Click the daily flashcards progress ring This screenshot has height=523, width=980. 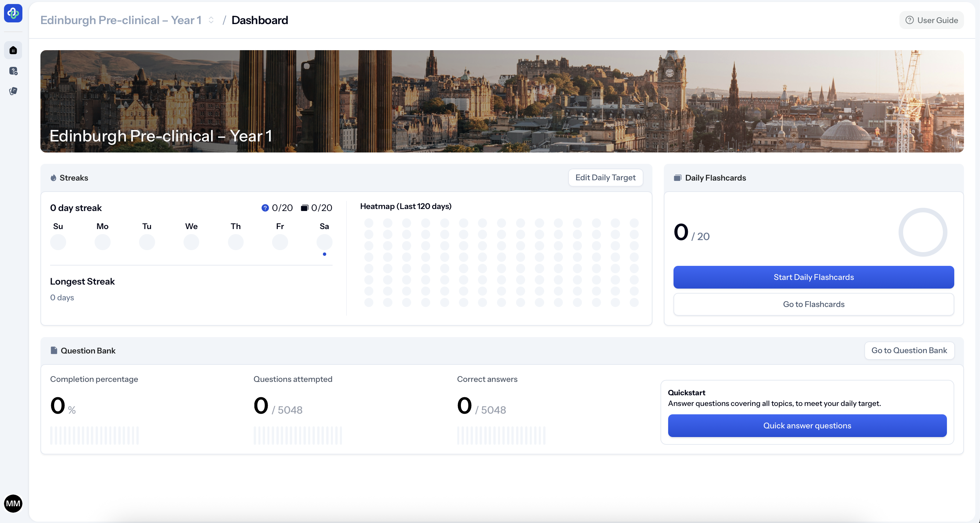click(923, 232)
